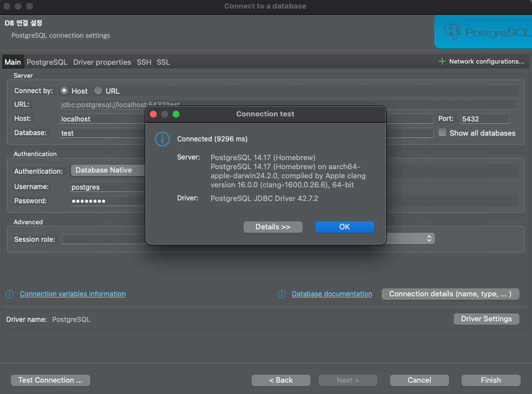Click the 'PostgreSQL JDBC Driver 42.7.2' text

pyautogui.click(x=265, y=198)
